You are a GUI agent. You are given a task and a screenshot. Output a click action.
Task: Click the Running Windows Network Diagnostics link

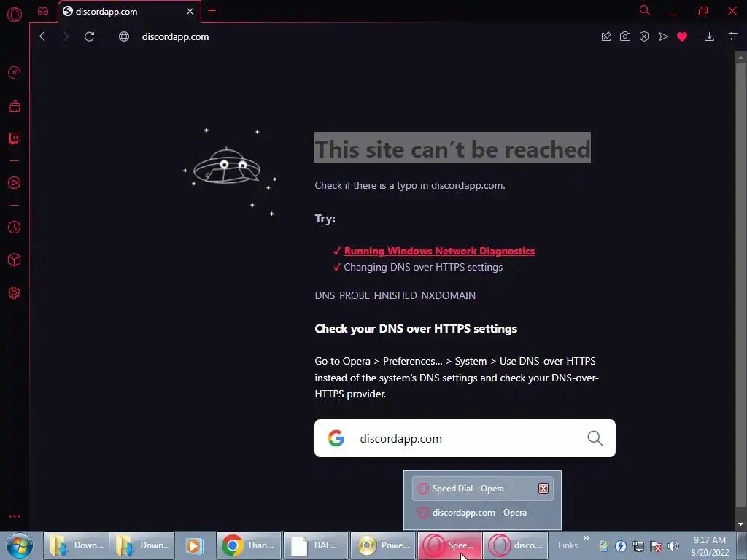click(x=439, y=251)
